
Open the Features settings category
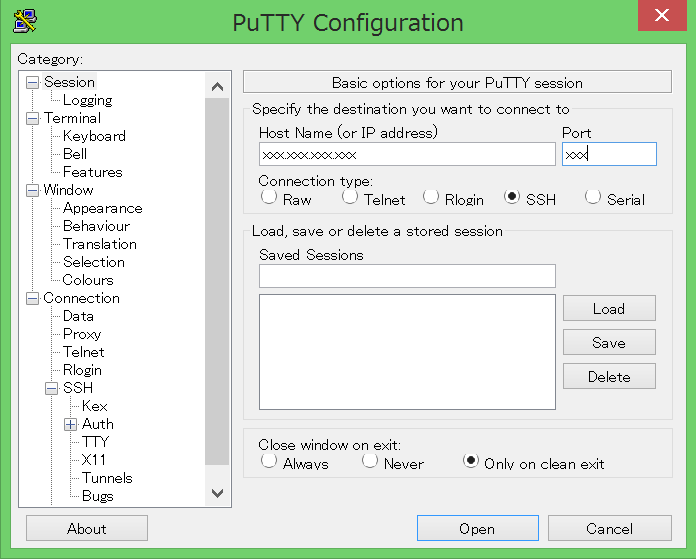(x=92, y=172)
